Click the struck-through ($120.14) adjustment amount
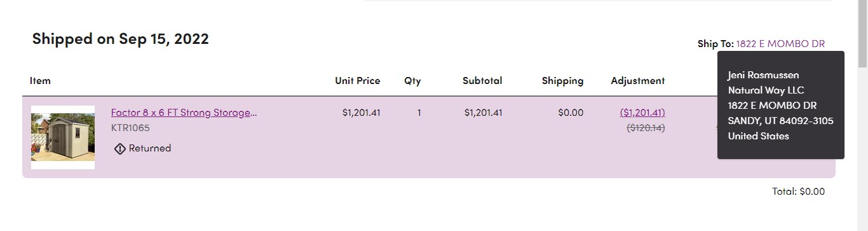The width and height of the screenshot is (868, 231). coord(646,128)
